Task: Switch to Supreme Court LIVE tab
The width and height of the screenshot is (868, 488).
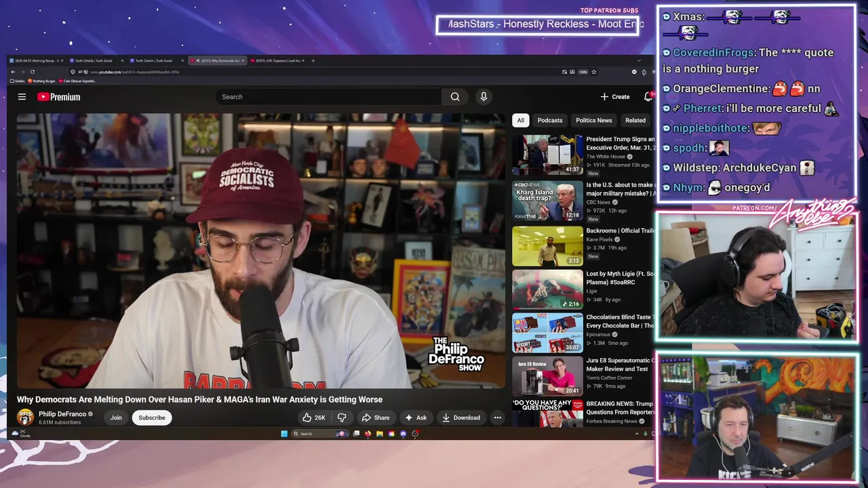Action: pyautogui.click(x=277, y=60)
